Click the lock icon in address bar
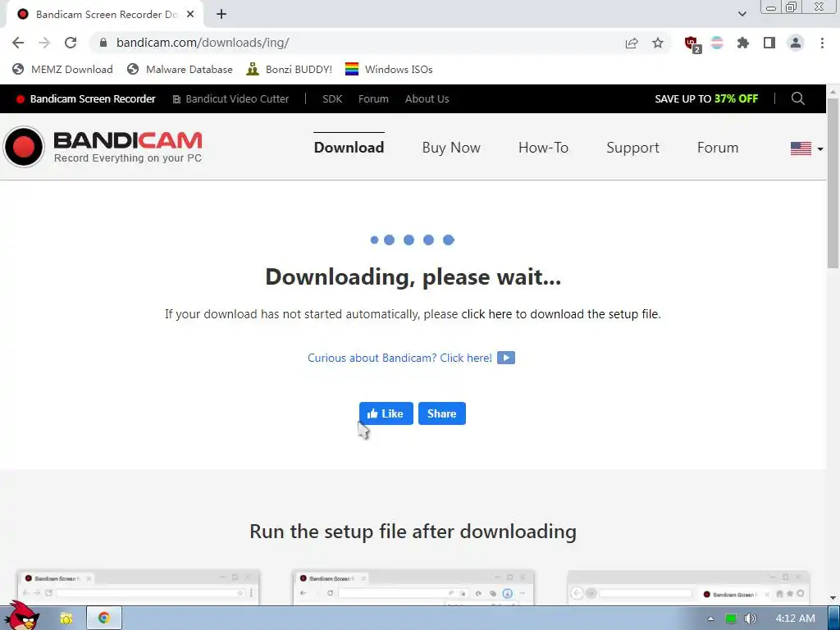The width and height of the screenshot is (840, 630). click(103, 43)
